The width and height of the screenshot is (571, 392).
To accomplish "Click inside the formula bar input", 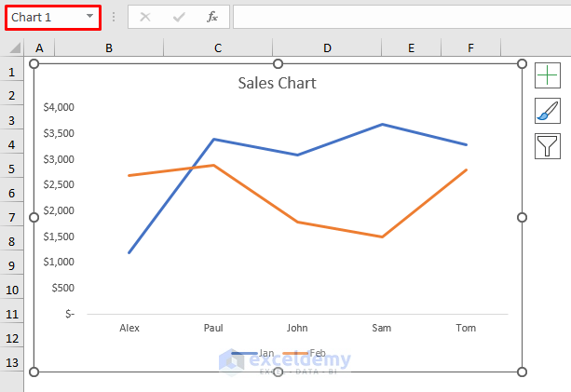I will point(401,17).
